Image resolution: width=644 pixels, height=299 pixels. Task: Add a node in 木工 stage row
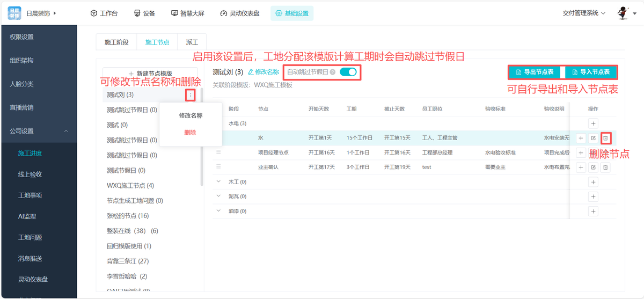pos(593,182)
